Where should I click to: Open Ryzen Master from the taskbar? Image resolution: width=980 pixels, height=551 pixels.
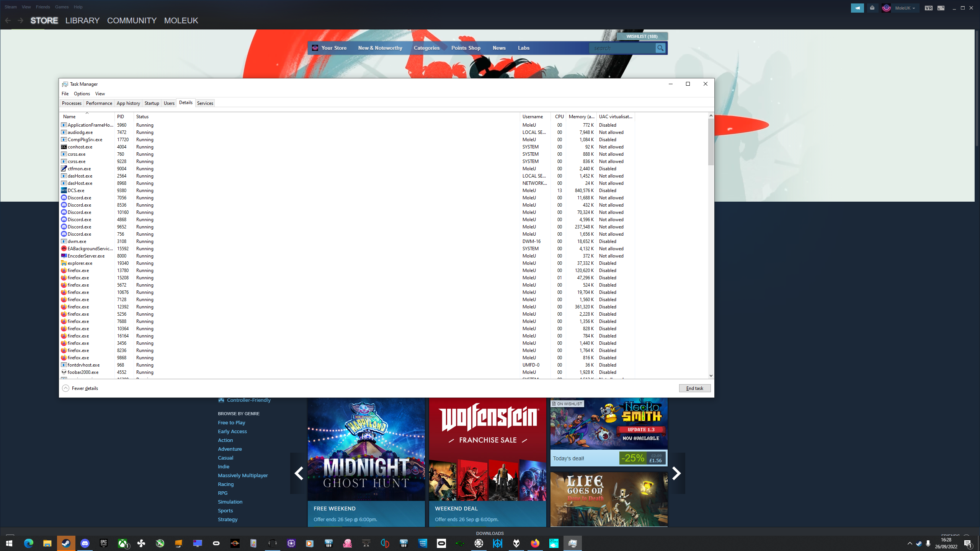pos(235,543)
